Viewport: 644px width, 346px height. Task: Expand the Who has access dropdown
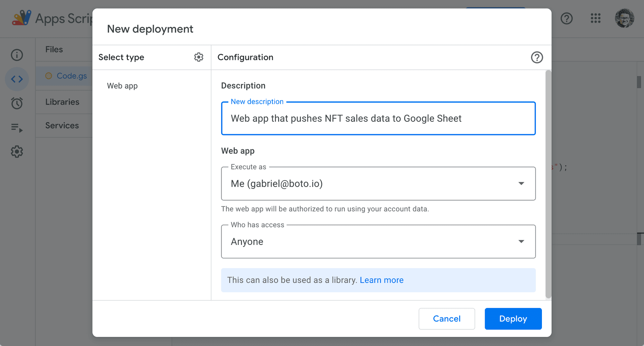point(378,241)
